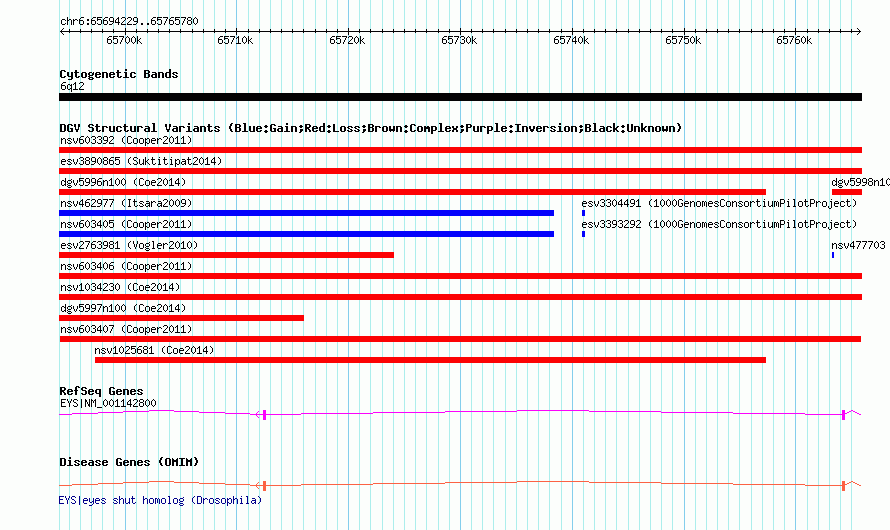The width and height of the screenshot is (890, 530).
Task: Click the red loss bar for nsv603407
Action: [460, 339]
